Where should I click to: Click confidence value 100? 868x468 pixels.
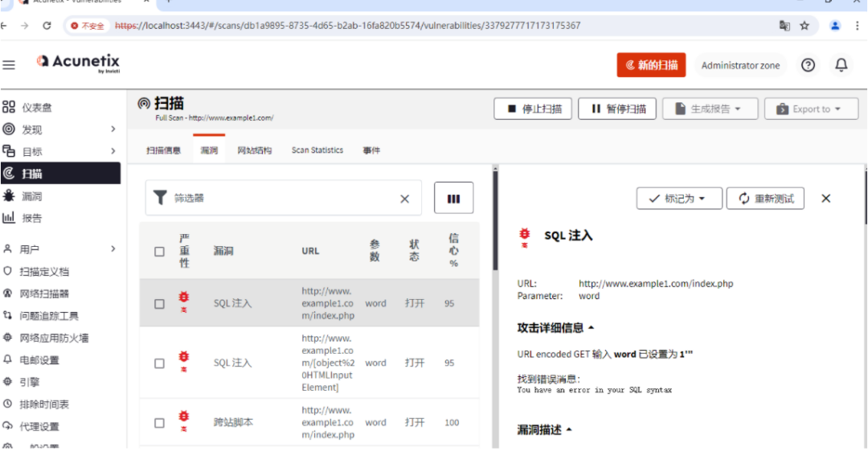tap(452, 422)
